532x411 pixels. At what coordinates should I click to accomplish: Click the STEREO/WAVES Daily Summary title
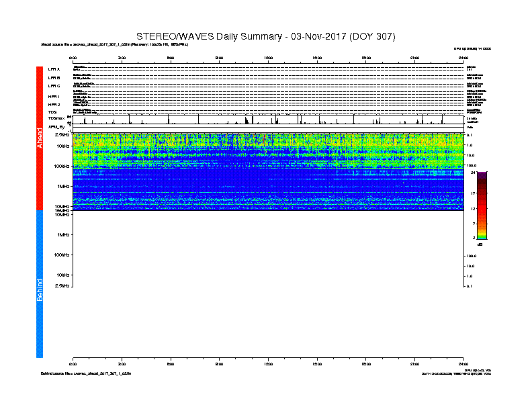tap(265, 36)
